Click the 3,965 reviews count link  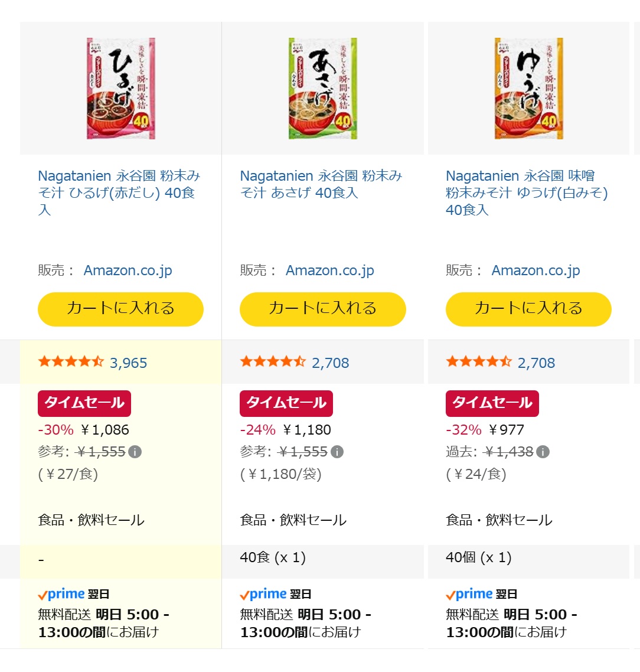pos(128,363)
